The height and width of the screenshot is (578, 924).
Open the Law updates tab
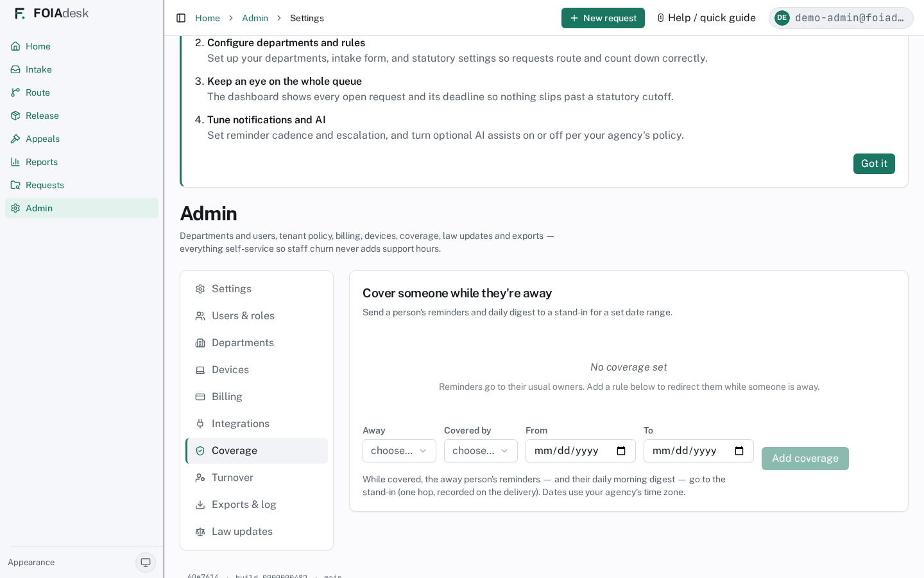click(x=257, y=532)
